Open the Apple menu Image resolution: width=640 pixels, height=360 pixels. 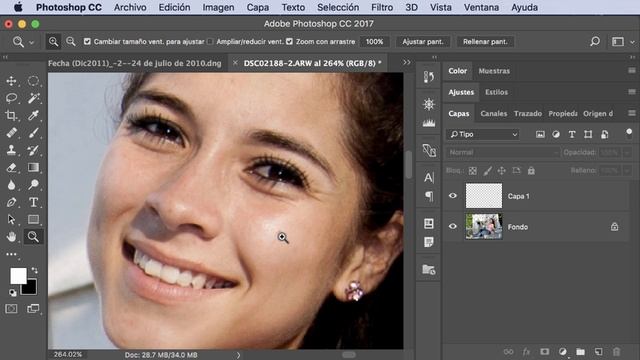18,7
